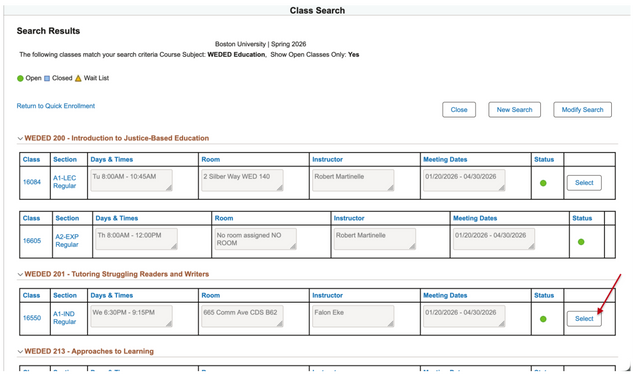Image resolution: width=636 pixels, height=375 pixels.
Task: Collapse the WEDED 213 course section
Action: (20, 351)
